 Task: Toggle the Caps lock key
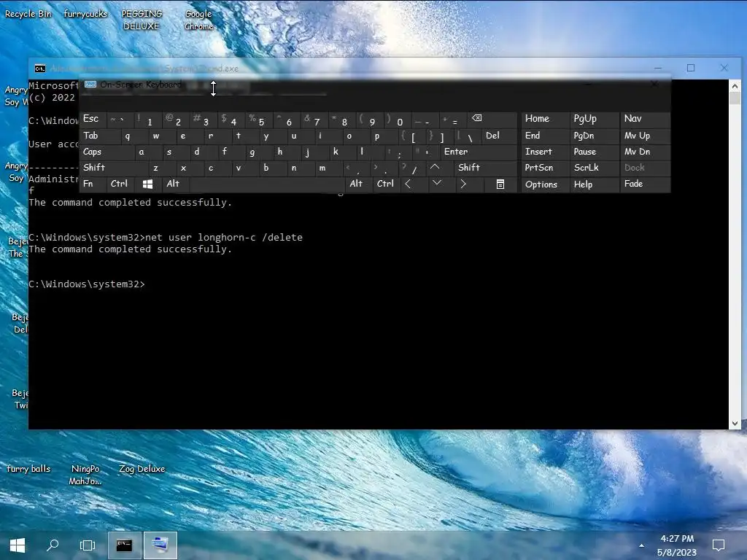(x=107, y=152)
